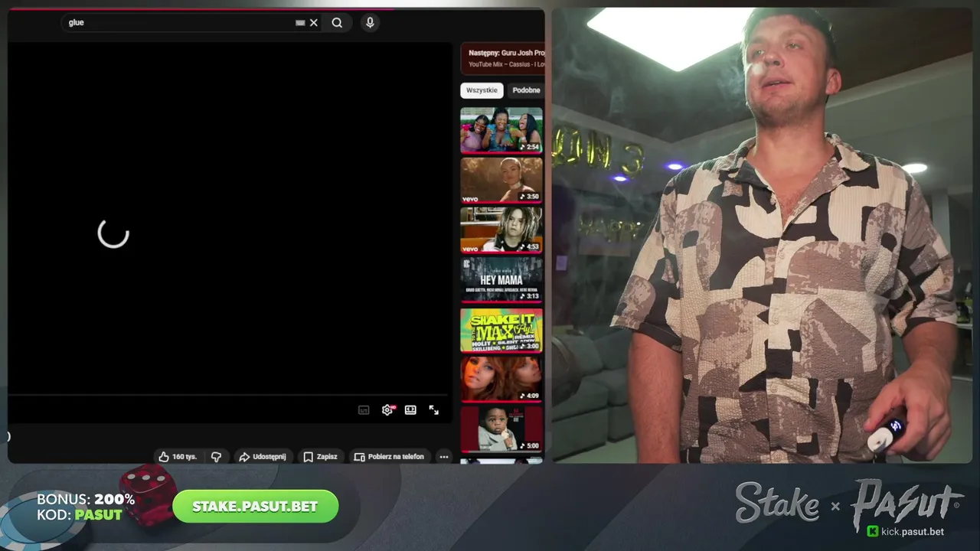The image size is (980, 551).
Task: Enter fullscreen with the expand icon
Action: coord(433,410)
